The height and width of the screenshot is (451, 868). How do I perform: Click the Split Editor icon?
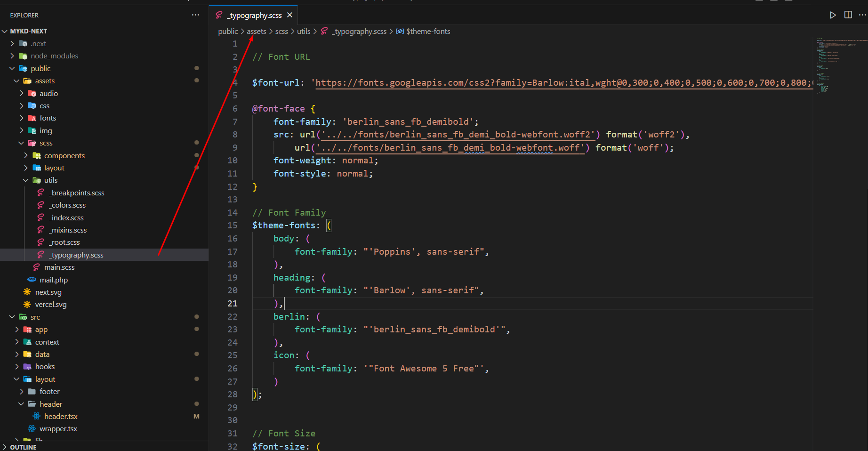point(848,15)
